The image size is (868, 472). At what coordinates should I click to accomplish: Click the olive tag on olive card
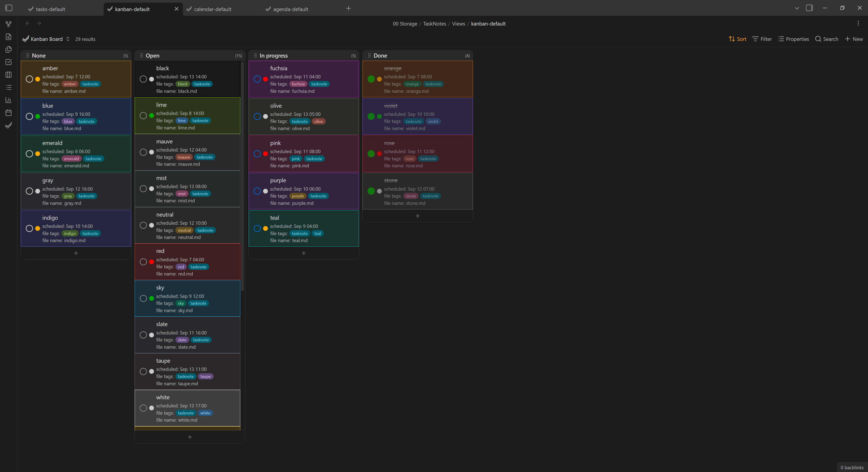[318, 122]
